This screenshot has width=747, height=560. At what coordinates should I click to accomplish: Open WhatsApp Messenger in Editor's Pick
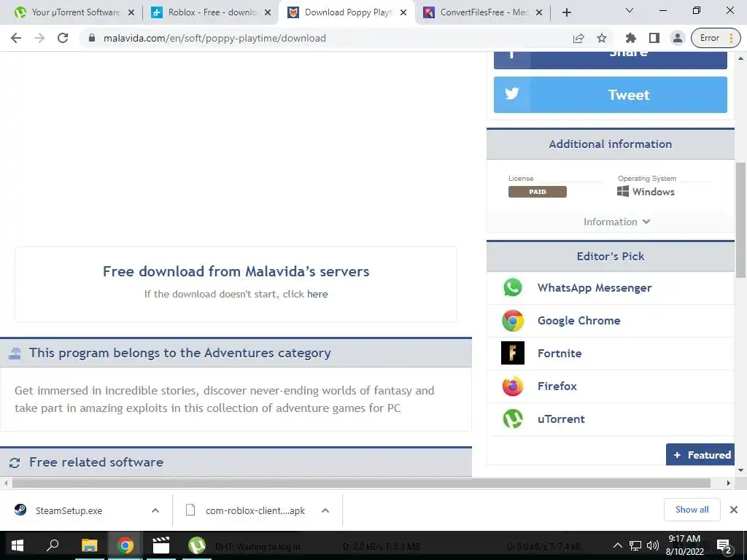pyautogui.click(x=595, y=287)
